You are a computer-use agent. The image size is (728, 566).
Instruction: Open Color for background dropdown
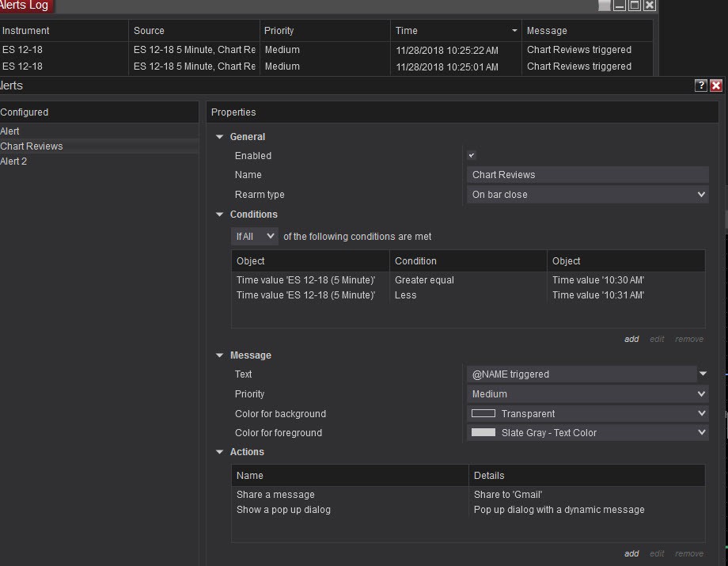point(588,413)
